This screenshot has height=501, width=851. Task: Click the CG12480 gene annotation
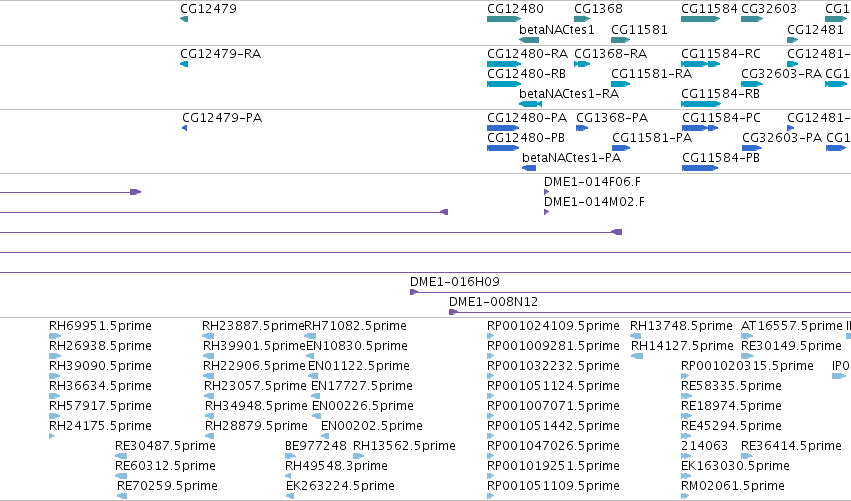point(504,19)
